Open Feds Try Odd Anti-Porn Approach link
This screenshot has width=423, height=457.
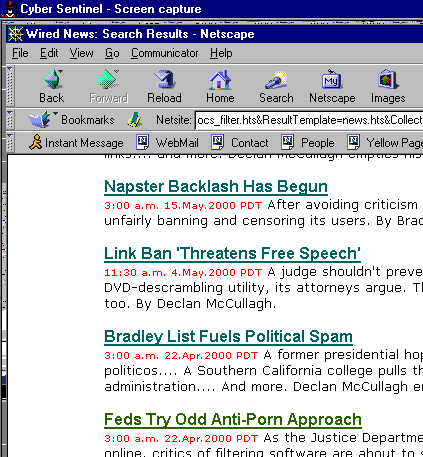coord(233,419)
